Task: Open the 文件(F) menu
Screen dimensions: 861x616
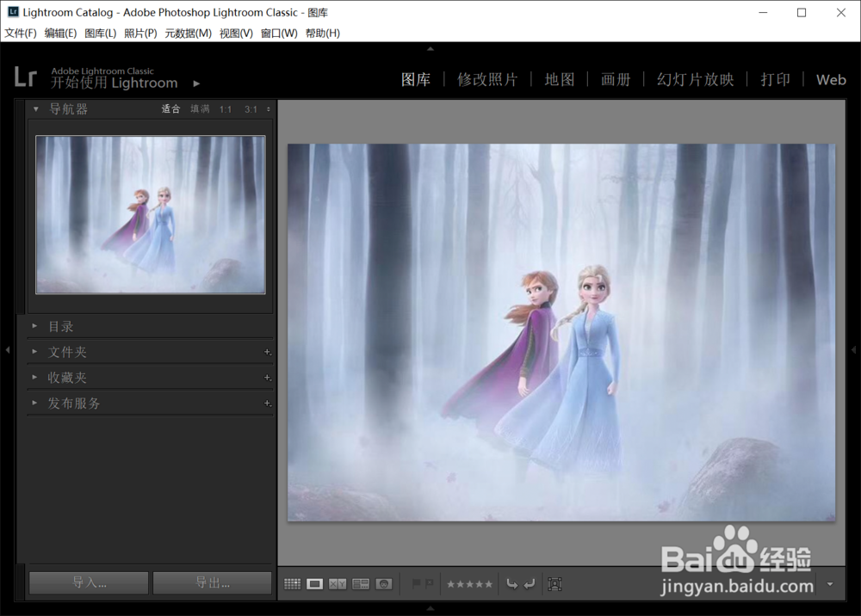Action: pos(21,34)
